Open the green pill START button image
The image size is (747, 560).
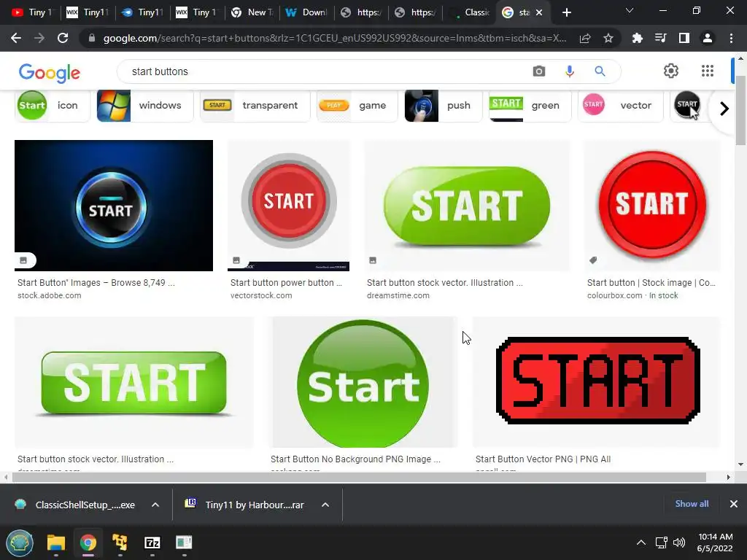tap(467, 205)
